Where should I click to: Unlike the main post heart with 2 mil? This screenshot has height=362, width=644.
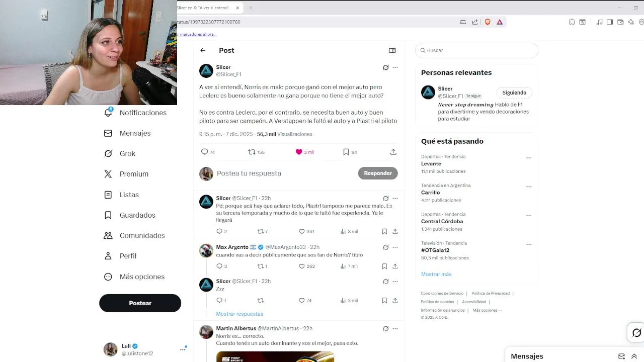(304, 152)
